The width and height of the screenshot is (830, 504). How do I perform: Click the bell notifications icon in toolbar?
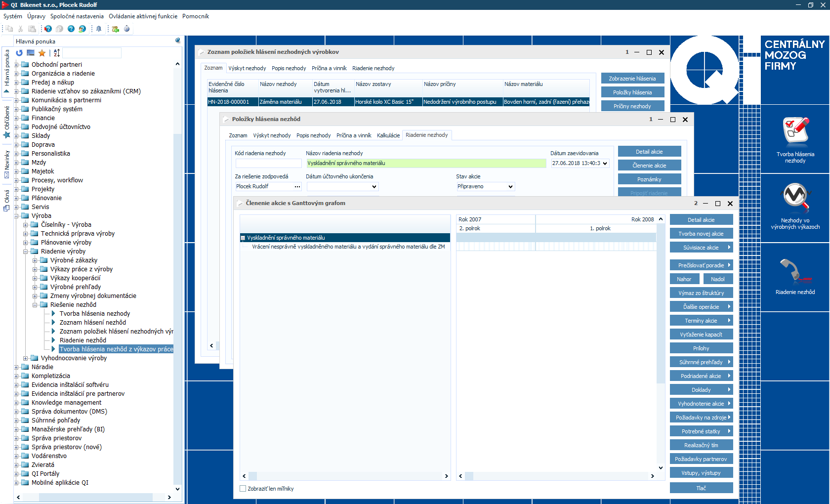[x=99, y=29]
